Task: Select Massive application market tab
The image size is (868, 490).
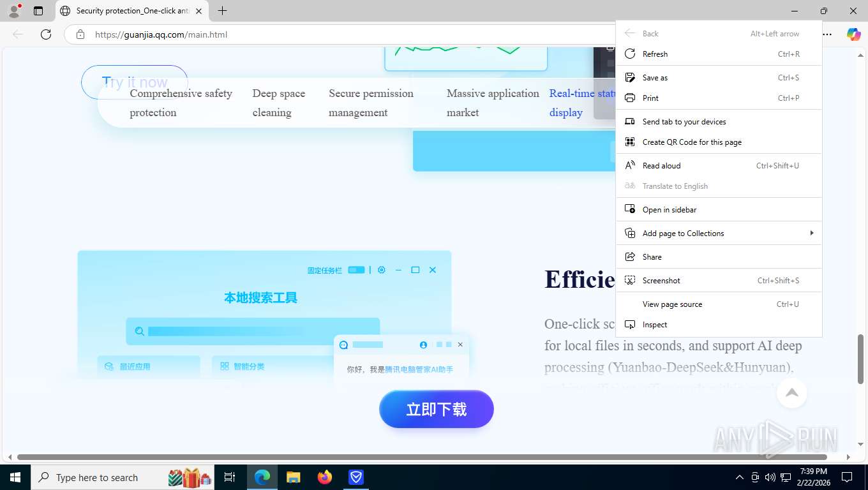Action: [493, 103]
